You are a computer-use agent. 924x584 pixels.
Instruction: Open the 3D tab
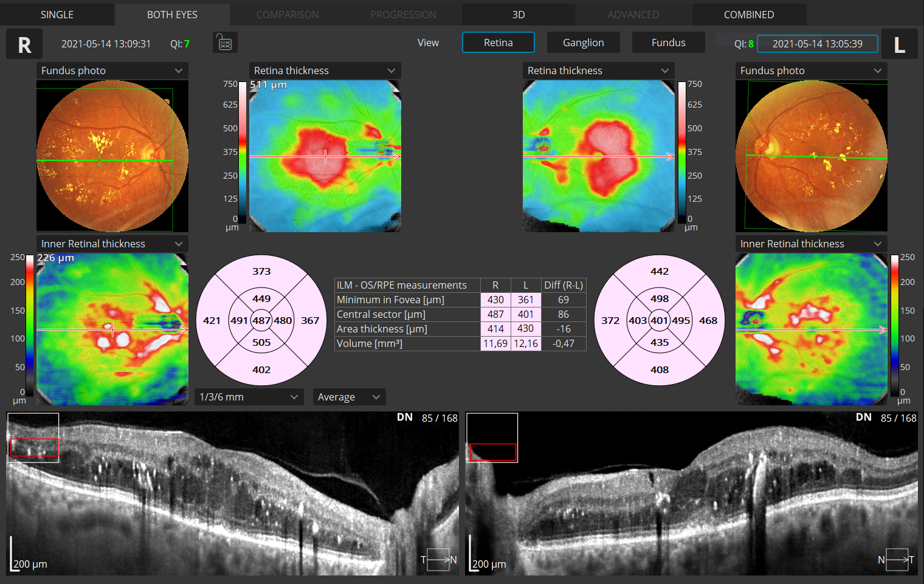tap(518, 14)
